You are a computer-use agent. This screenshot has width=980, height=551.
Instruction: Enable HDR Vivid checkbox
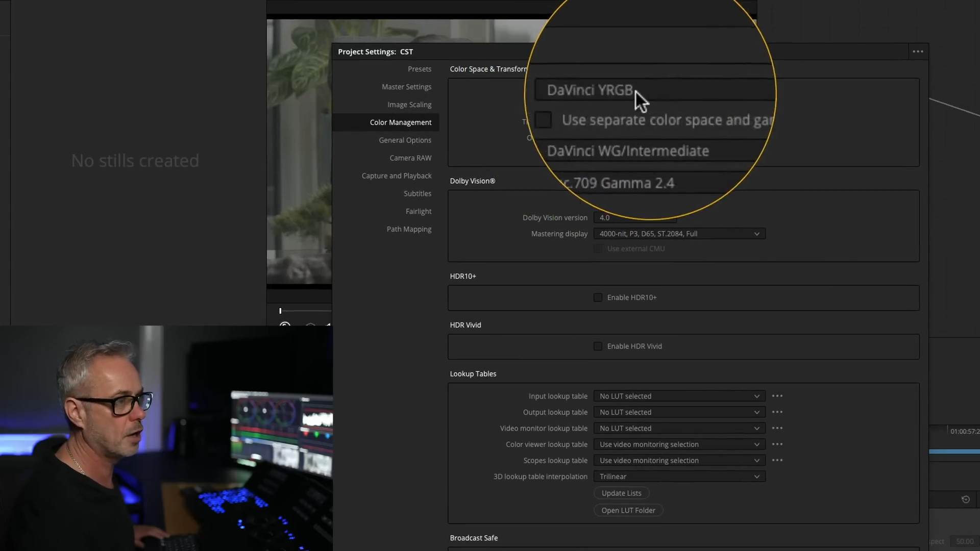click(598, 346)
